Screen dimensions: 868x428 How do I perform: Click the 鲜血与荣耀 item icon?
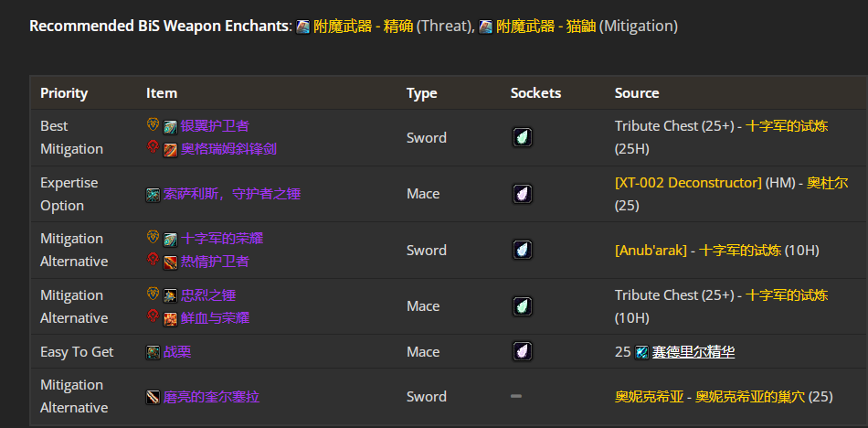point(170,318)
